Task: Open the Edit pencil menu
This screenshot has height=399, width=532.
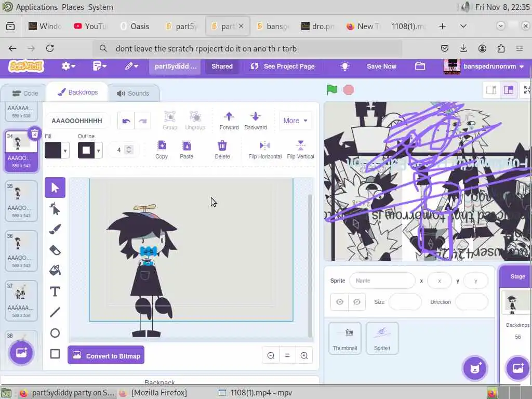Action: click(x=131, y=66)
